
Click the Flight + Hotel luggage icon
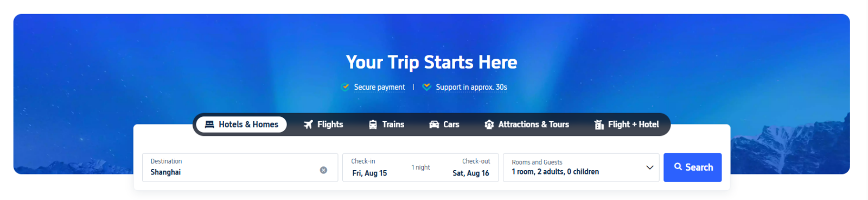(599, 124)
